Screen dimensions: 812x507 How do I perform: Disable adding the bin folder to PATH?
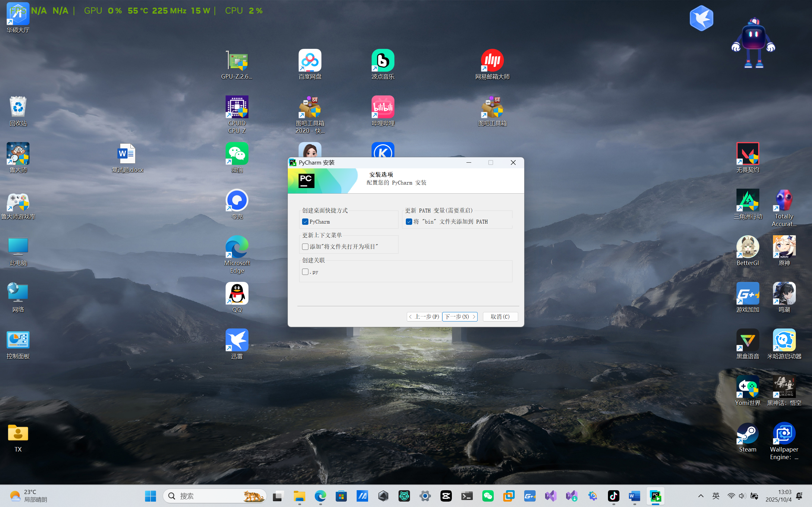click(x=408, y=222)
